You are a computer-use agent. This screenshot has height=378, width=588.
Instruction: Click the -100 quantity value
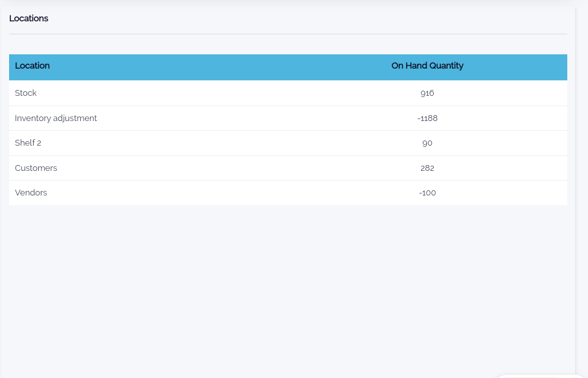pos(427,193)
